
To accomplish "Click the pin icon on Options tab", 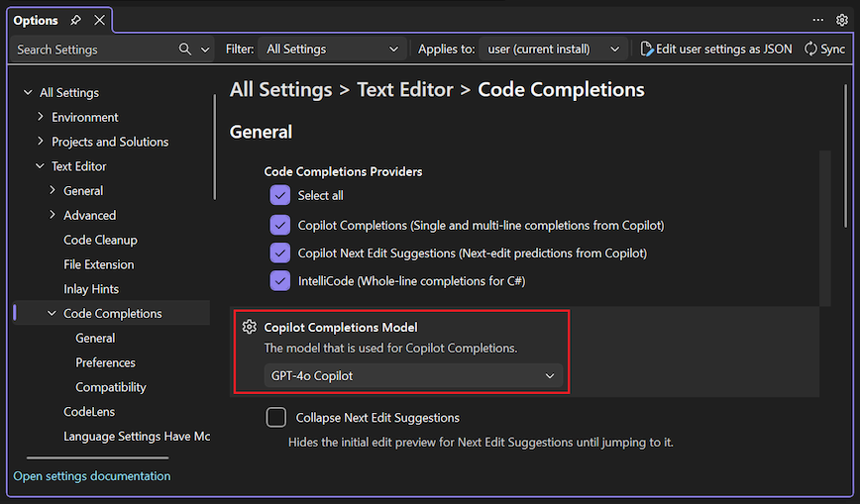I will pyautogui.click(x=76, y=21).
